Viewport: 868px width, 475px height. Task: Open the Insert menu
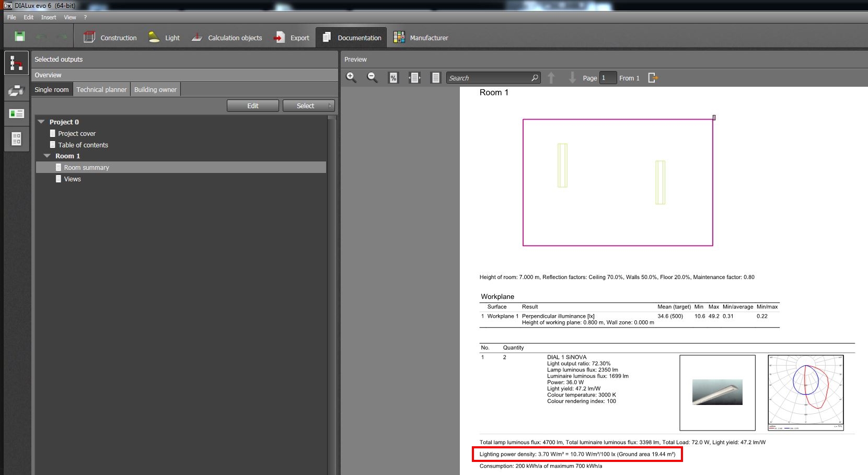pos(48,17)
